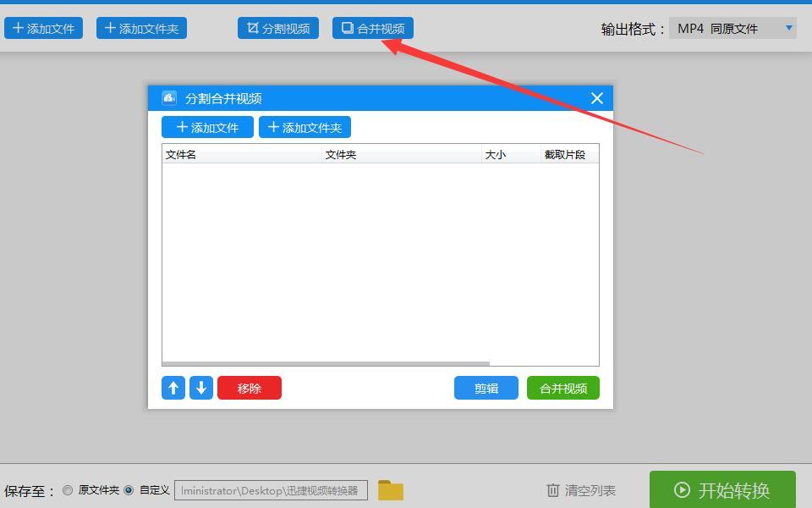Click 清空列表 trash icon
This screenshot has height=508, width=812.
tap(553, 490)
